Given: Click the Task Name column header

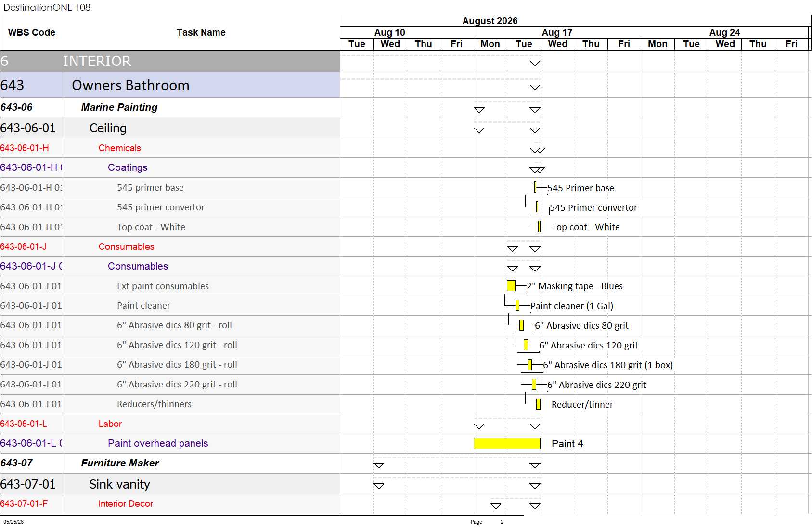Looking at the screenshot, I should pos(201,33).
